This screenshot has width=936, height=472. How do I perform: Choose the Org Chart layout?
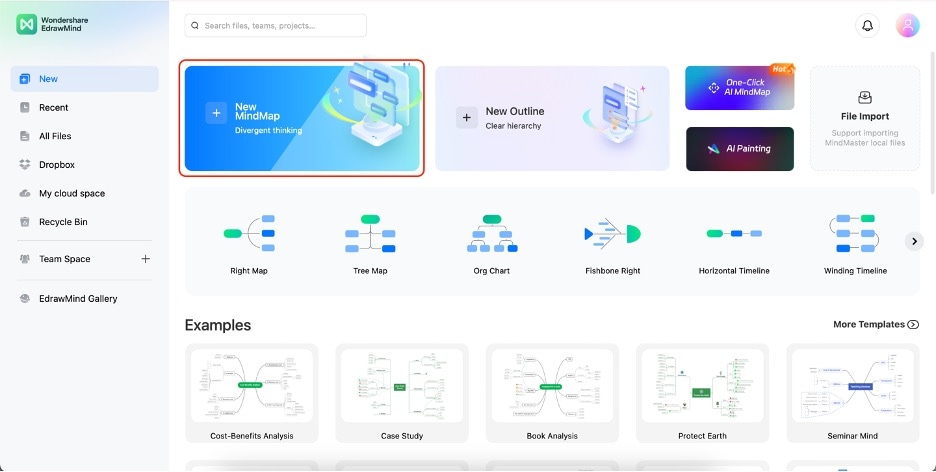point(491,245)
